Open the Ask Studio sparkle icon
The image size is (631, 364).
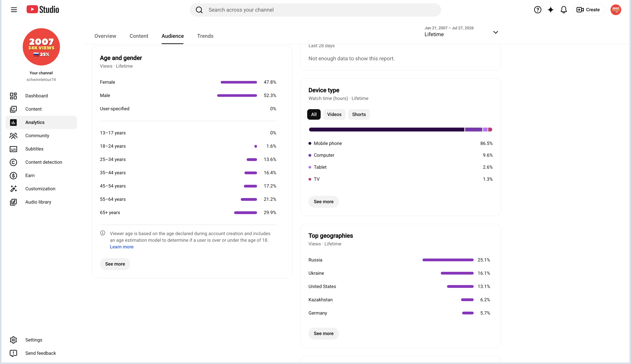coord(551,10)
